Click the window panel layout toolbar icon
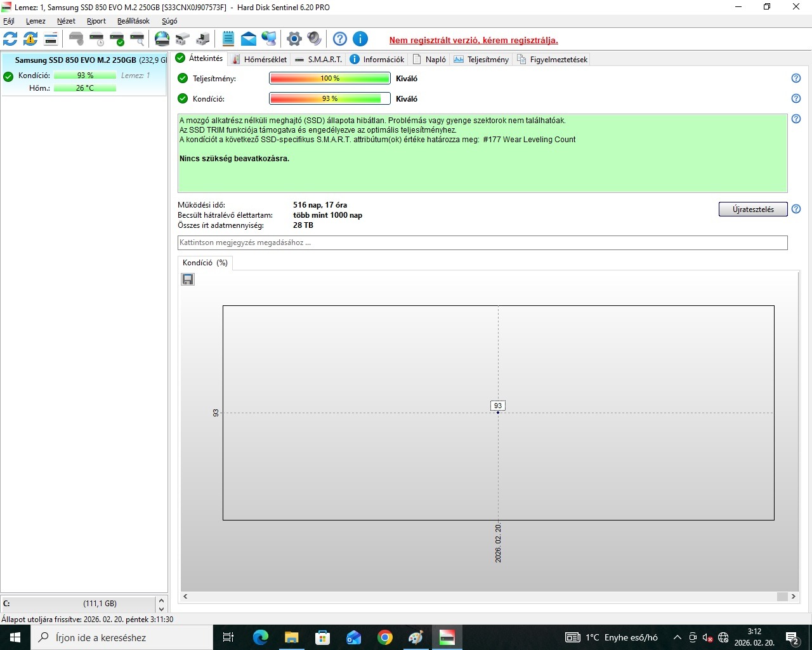The height and width of the screenshot is (650, 812). pyautogui.click(x=51, y=39)
